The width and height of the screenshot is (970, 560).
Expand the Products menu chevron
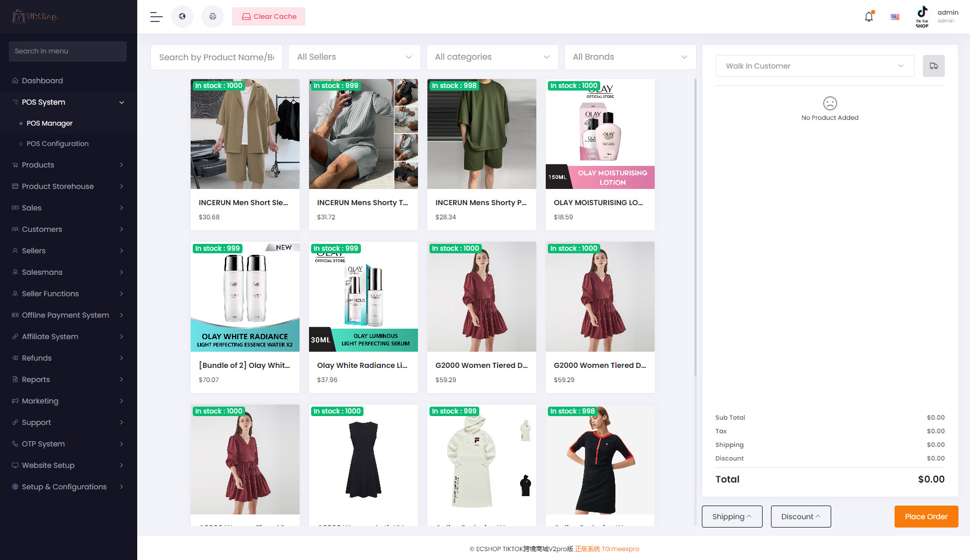coord(122,165)
